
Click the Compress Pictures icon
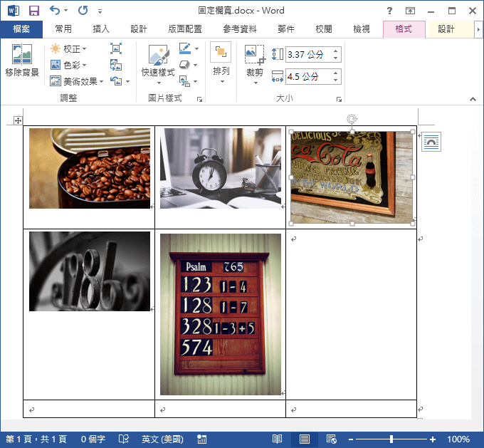pyautogui.click(x=116, y=48)
